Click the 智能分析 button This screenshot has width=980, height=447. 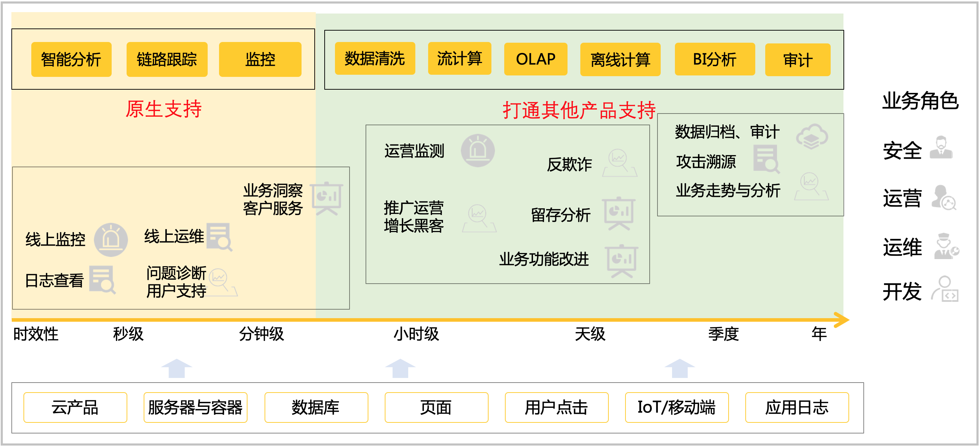[71, 59]
